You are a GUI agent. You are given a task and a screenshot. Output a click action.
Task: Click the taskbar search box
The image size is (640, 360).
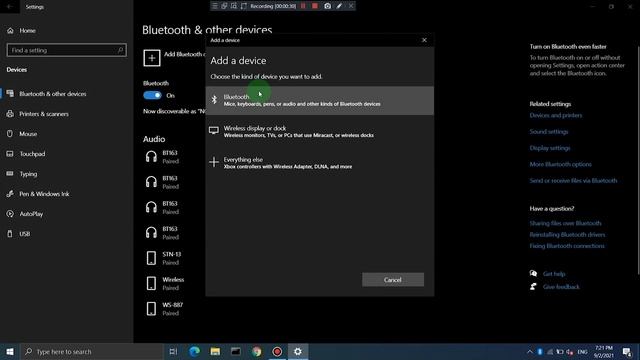91,351
